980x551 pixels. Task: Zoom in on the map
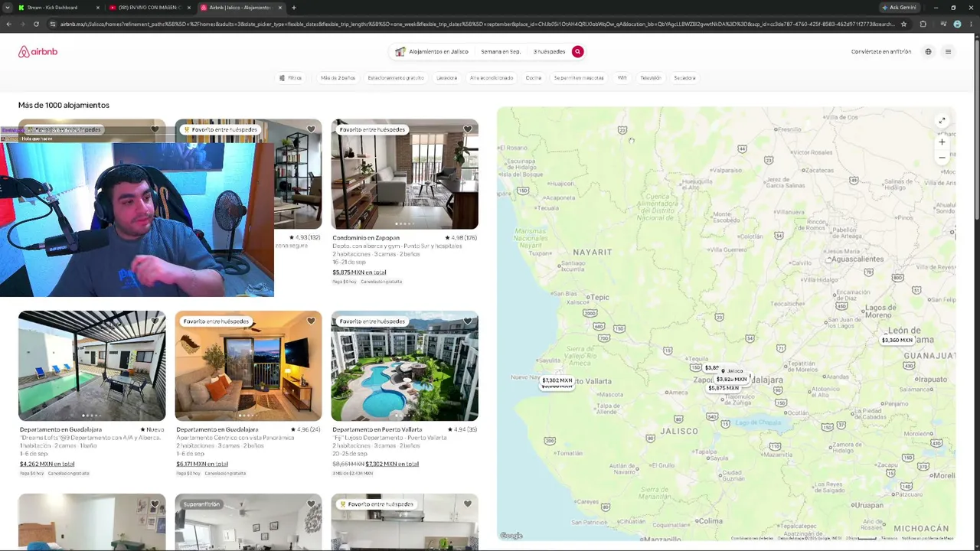click(942, 142)
